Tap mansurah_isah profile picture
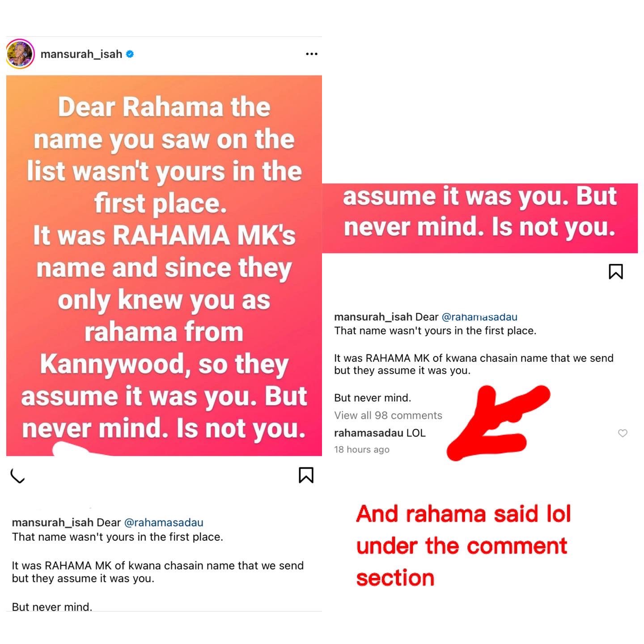Viewport: 644px width, 644px height. pyautogui.click(x=20, y=54)
